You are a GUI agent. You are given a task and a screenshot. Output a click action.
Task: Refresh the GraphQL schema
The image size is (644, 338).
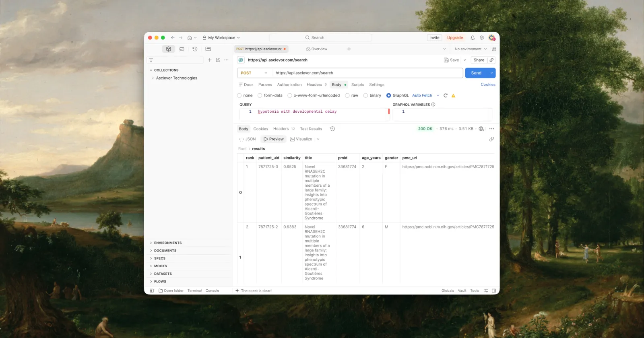(x=446, y=96)
